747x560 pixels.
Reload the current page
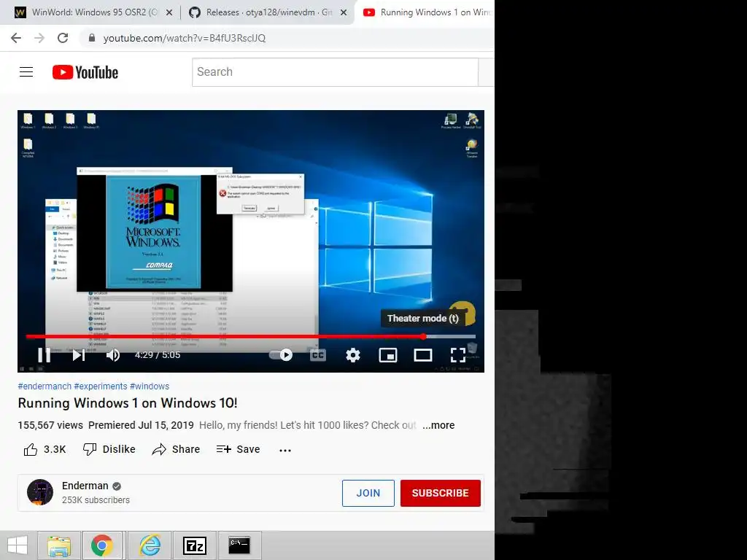click(63, 38)
